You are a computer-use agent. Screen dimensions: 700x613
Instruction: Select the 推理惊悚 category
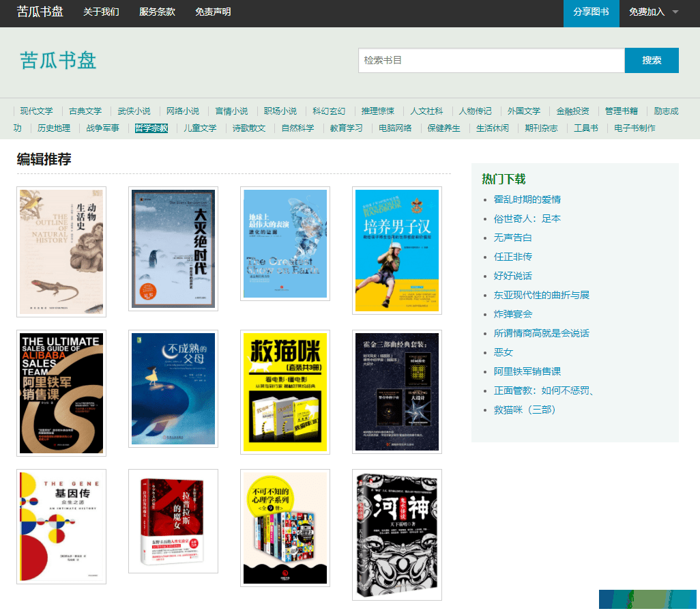click(378, 111)
